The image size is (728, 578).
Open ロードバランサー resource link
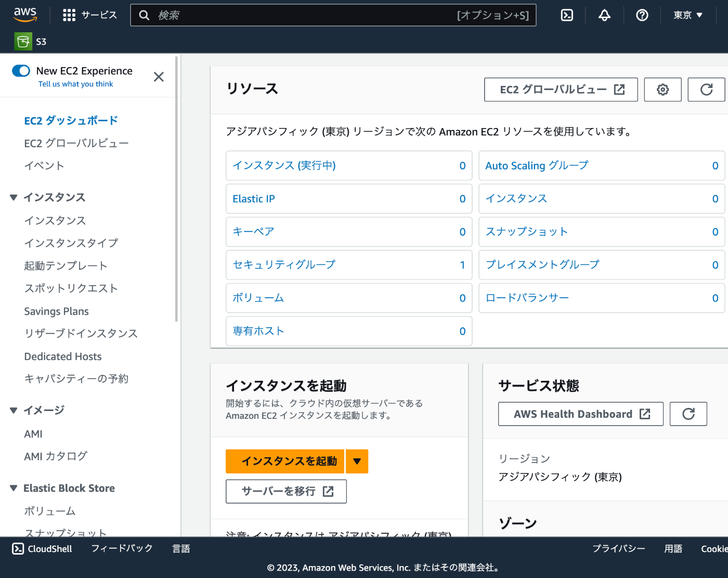527,298
